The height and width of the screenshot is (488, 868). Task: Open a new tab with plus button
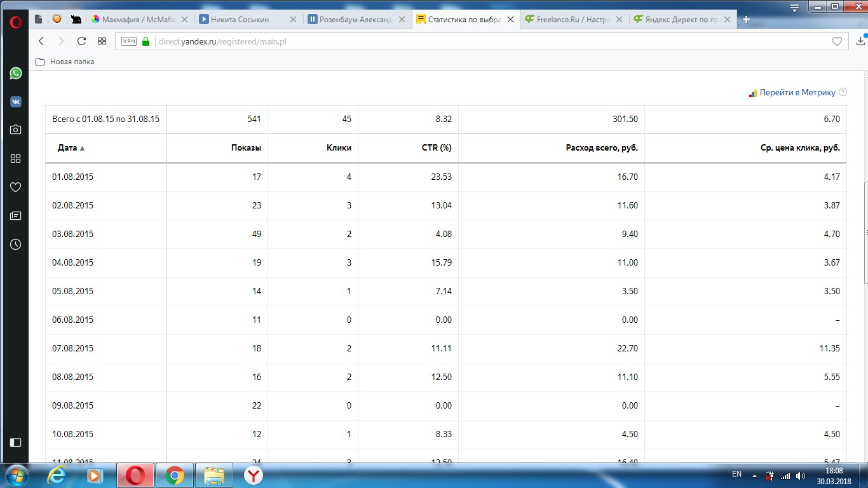[x=746, y=20]
